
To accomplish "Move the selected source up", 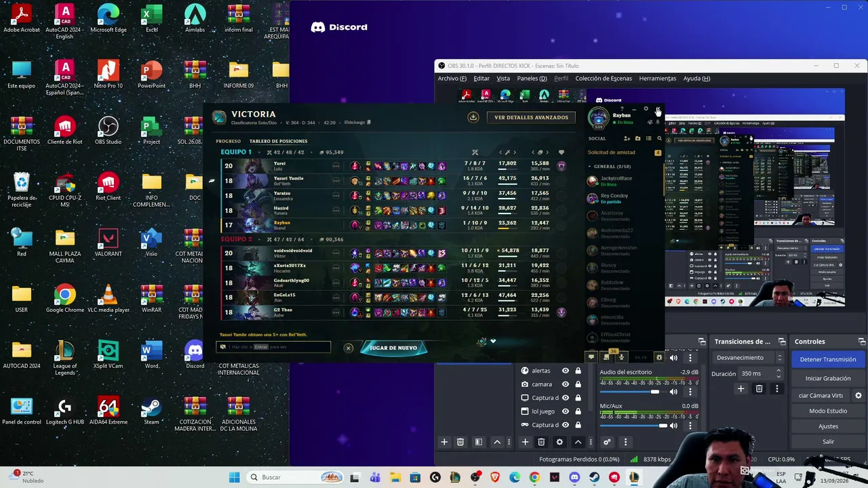I will click(578, 442).
